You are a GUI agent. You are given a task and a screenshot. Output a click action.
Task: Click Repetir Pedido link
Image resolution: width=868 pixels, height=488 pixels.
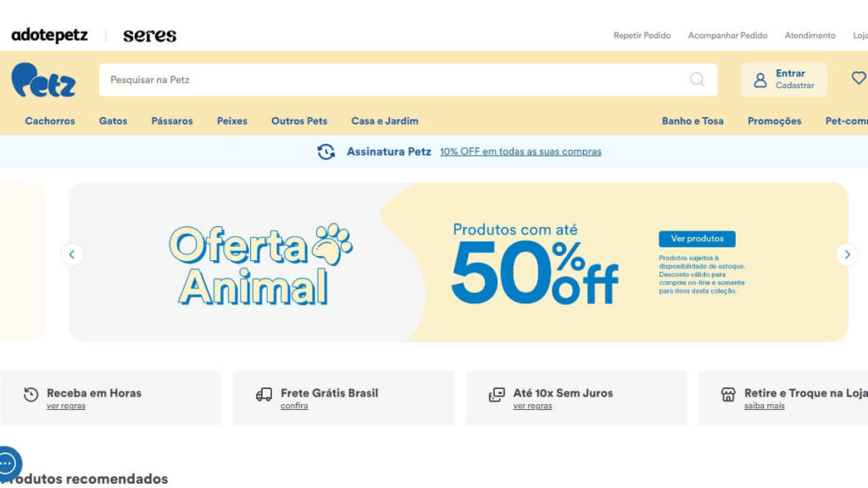pos(642,36)
